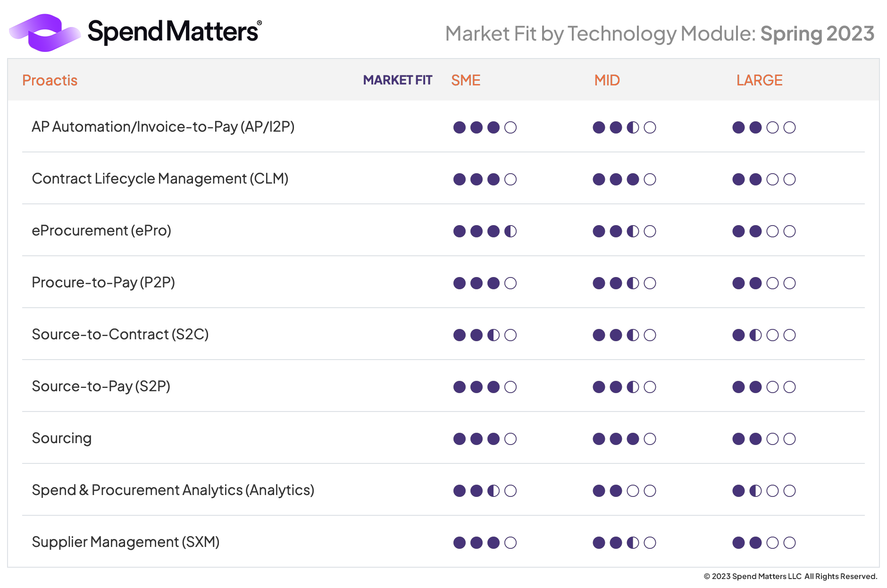
Task: Click the half-filled second dot in Source-to-Contract LARGE rating
Action: [x=755, y=335]
